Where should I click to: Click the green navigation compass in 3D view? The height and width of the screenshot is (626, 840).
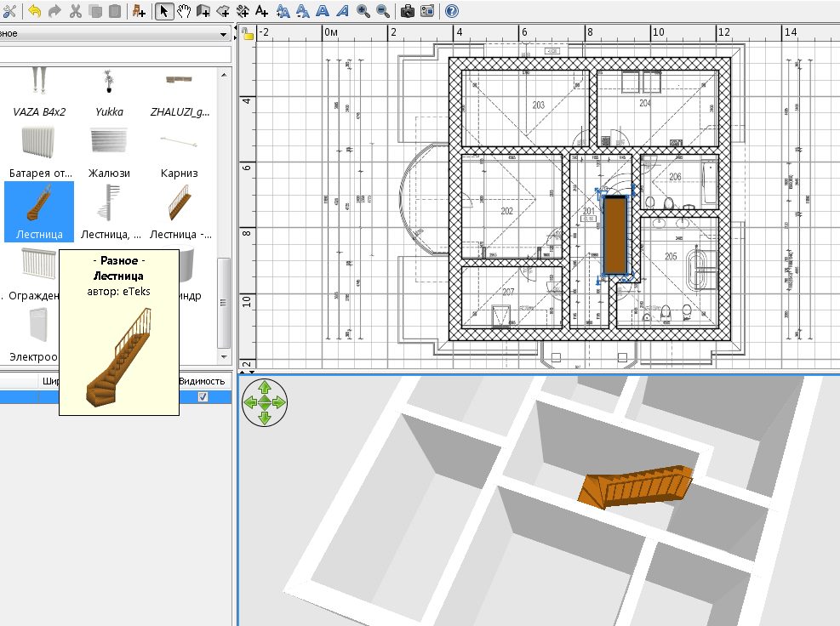coord(264,404)
